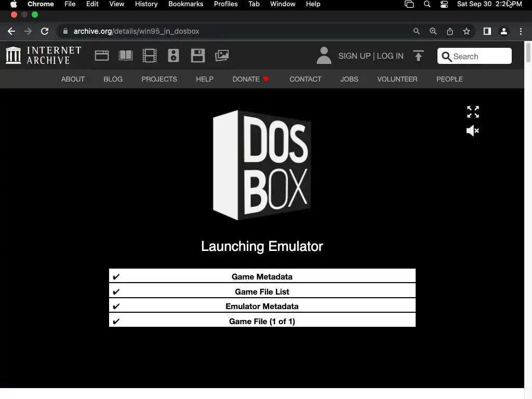
Task: Open the DONATE link
Action: (250, 79)
